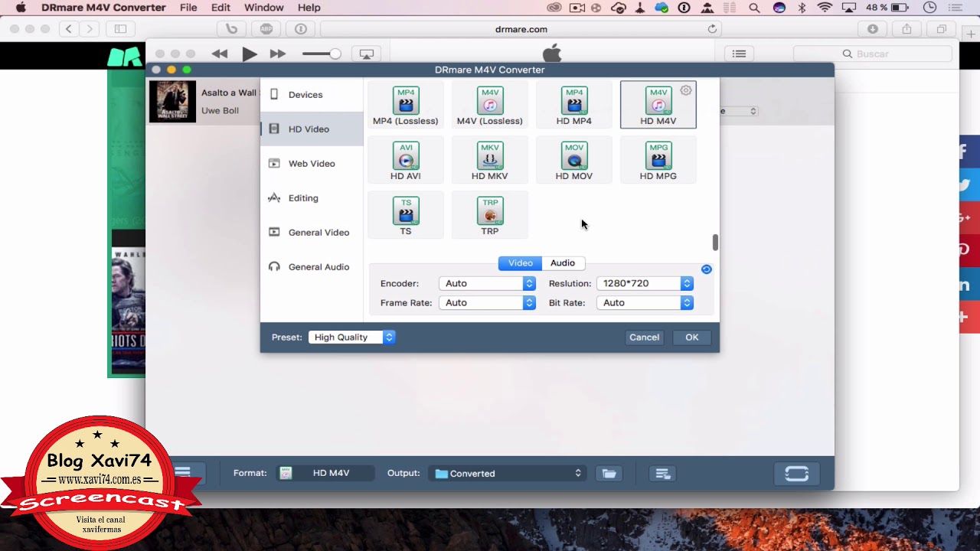Choose the M4V (Lossless) format icon

tap(489, 106)
